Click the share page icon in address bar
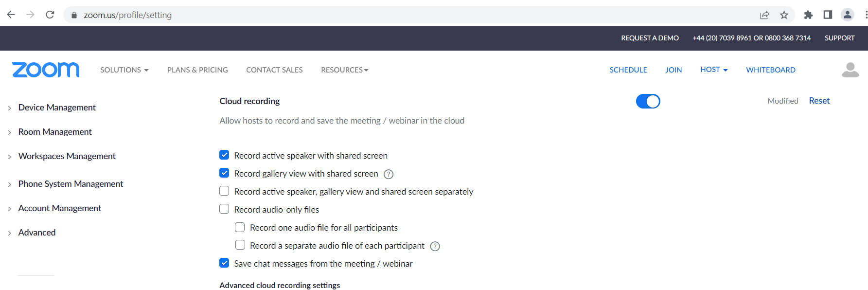The height and width of the screenshot is (290, 868). (764, 15)
